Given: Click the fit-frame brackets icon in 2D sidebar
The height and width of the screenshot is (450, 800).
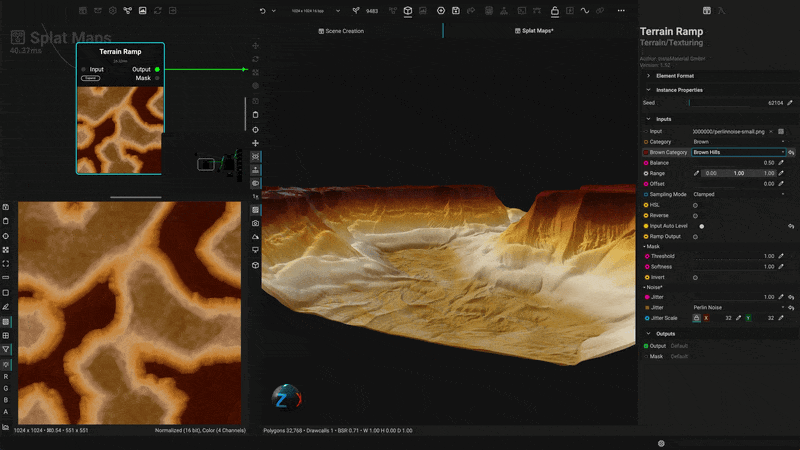Looking at the screenshot, I should click(6, 264).
